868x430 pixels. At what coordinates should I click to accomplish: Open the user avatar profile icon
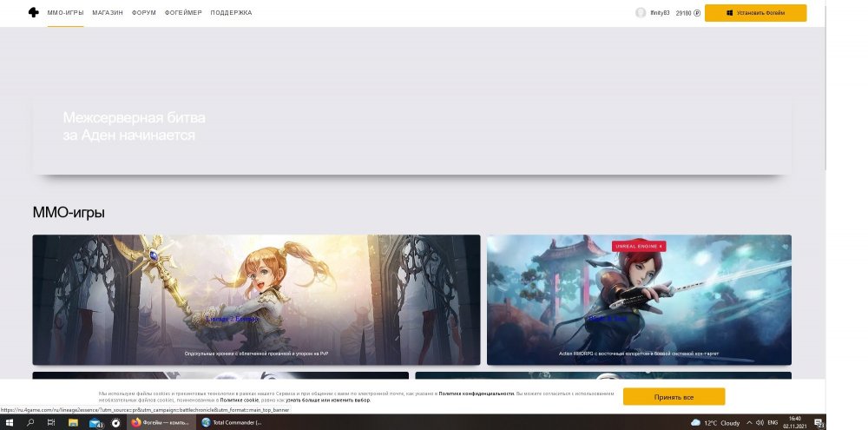(x=641, y=13)
